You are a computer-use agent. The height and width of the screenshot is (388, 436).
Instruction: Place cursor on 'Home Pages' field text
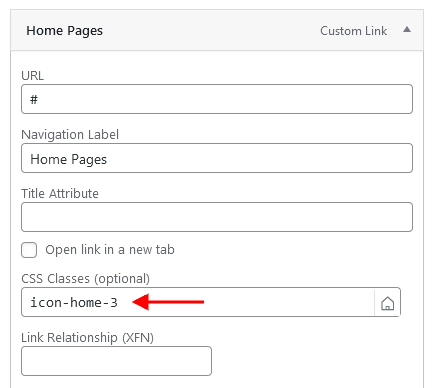pos(68,159)
